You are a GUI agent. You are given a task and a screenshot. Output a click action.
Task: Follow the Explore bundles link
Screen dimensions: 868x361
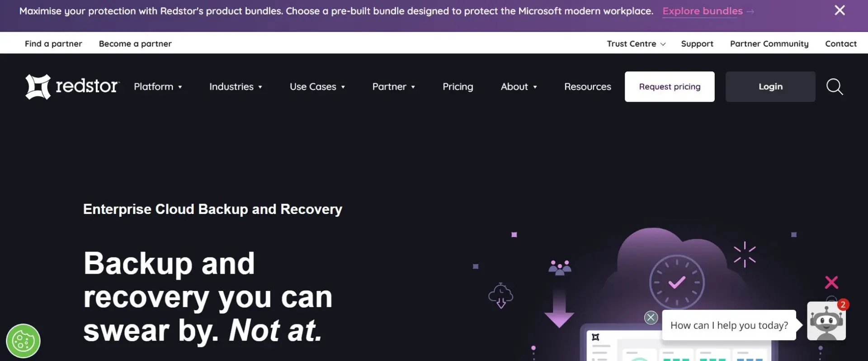708,11
